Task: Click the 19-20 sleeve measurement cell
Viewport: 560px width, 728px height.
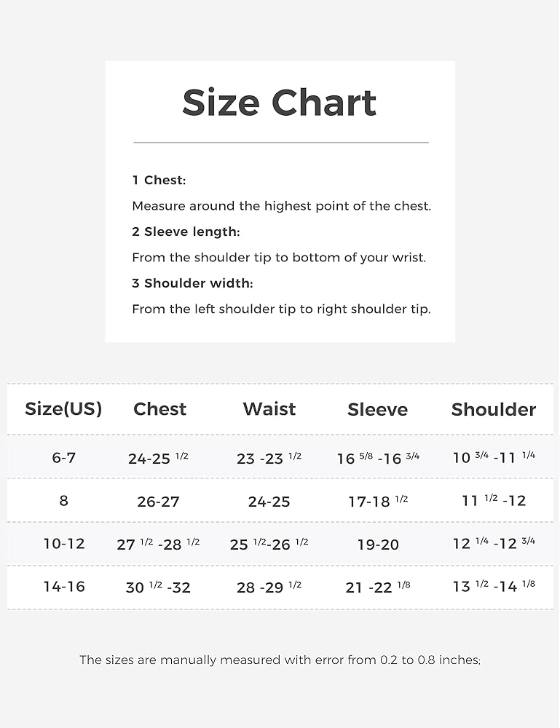Action: coord(378,545)
